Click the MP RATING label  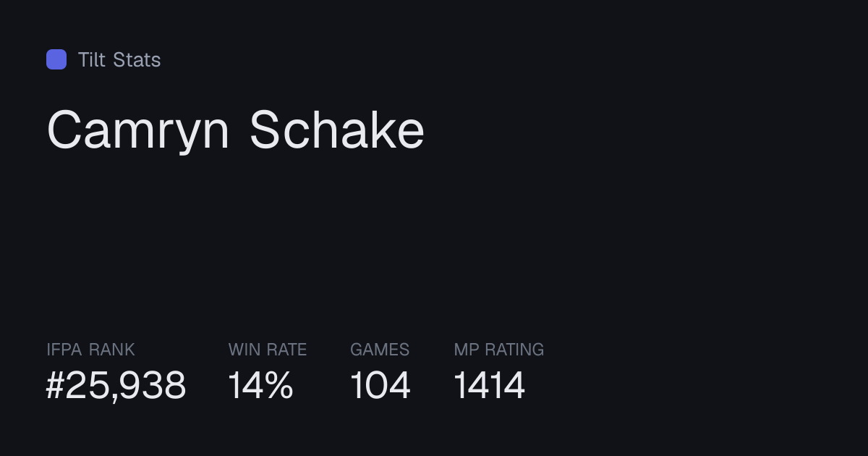click(x=499, y=350)
